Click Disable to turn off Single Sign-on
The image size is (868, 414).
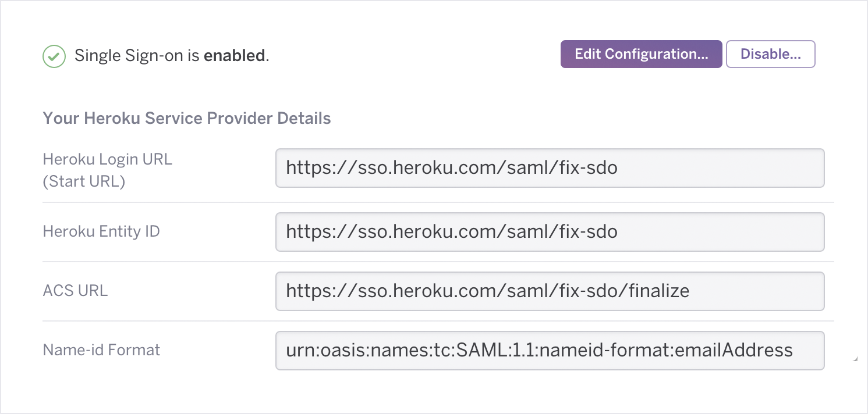tap(770, 53)
